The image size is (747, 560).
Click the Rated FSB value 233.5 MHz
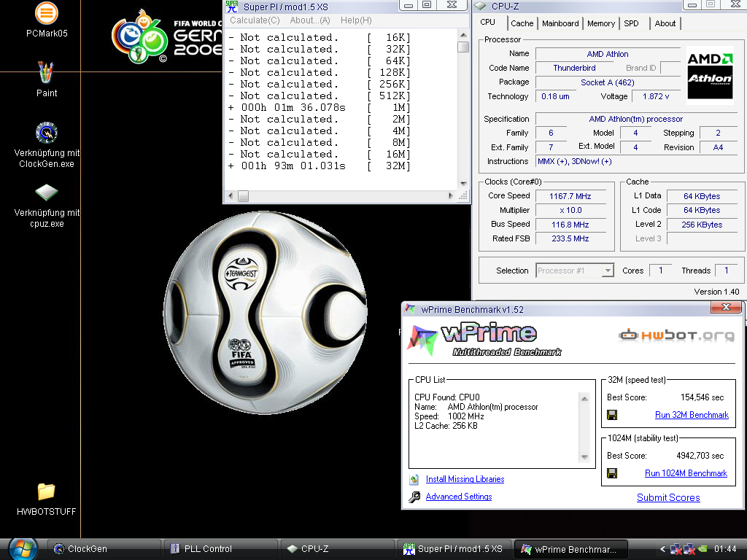(x=570, y=238)
